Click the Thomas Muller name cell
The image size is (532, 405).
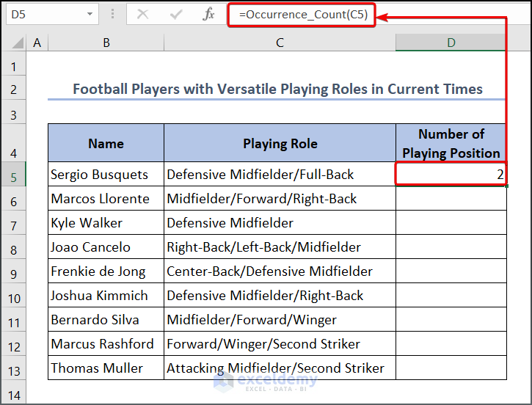[x=106, y=368]
